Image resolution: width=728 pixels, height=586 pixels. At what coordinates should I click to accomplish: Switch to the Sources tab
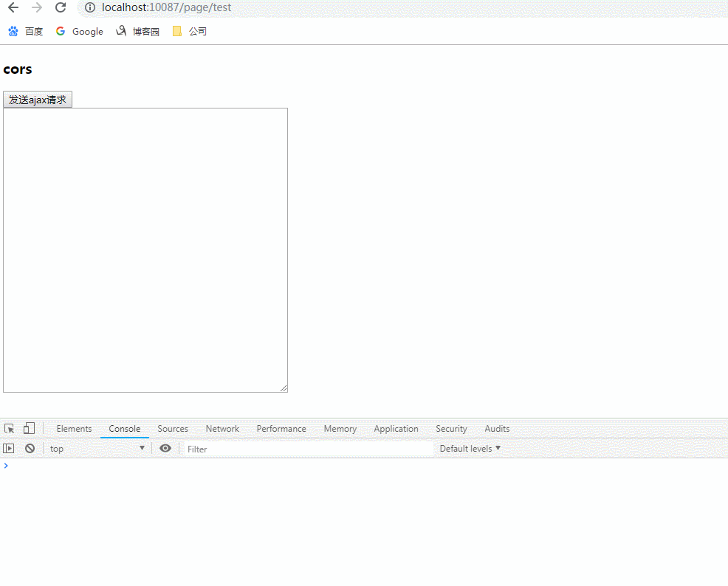pyautogui.click(x=173, y=429)
